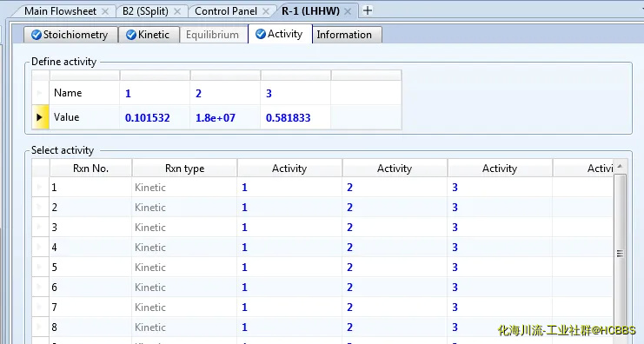Click the first Activity column header

pyautogui.click(x=289, y=169)
